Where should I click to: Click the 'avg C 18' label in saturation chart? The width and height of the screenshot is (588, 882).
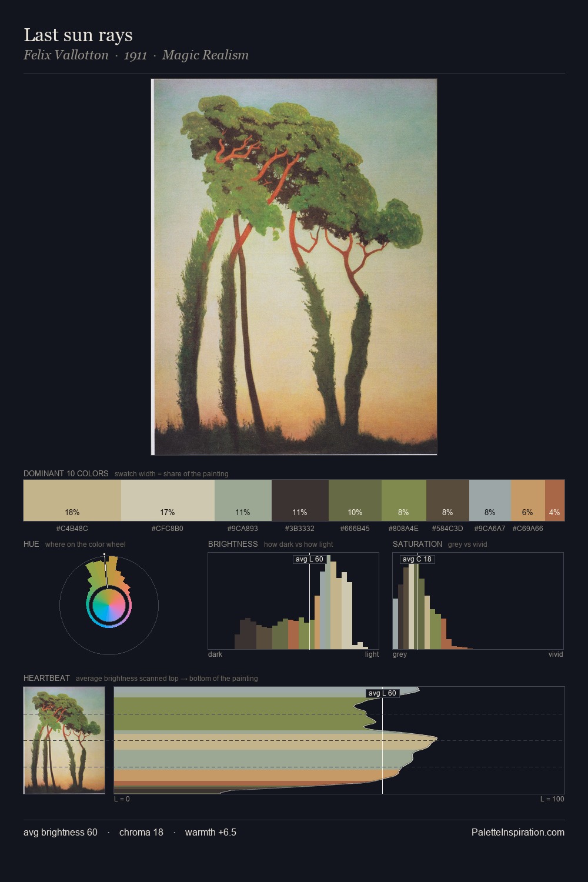tap(417, 559)
